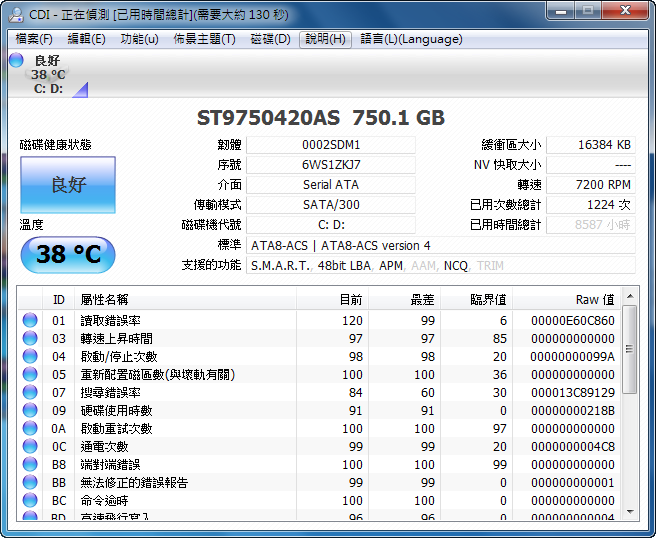Click the scrollbar down arrow in attribute list

pos(630,512)
